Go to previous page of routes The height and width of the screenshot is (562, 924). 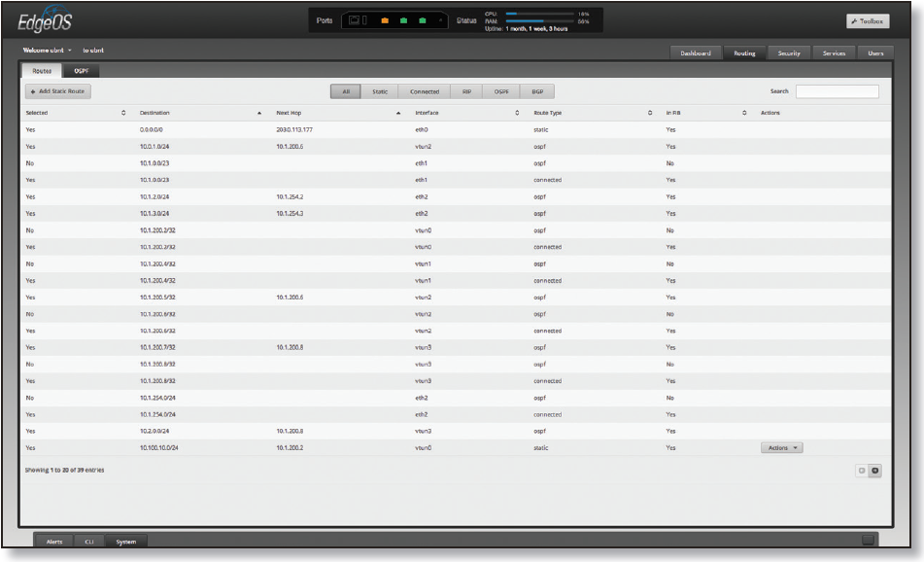tap(861, 471)
